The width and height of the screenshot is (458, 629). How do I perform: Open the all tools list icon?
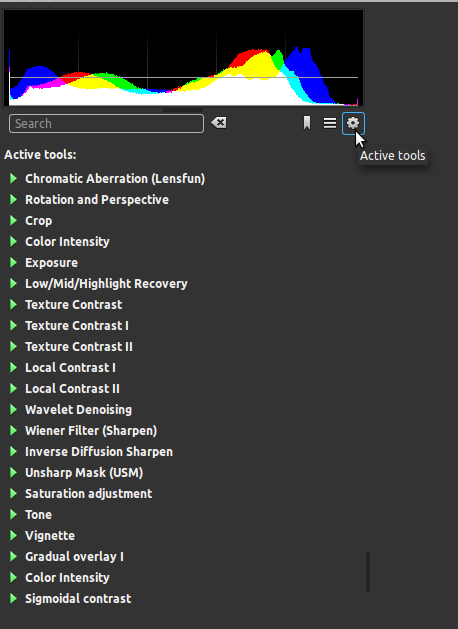[x=330, y=123]
